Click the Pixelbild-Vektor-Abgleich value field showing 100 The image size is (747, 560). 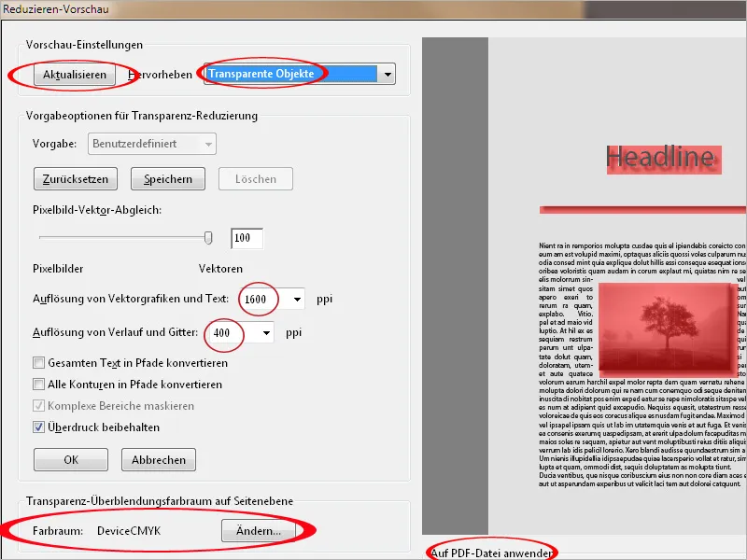pyautogui.click(x=247, y=238)
